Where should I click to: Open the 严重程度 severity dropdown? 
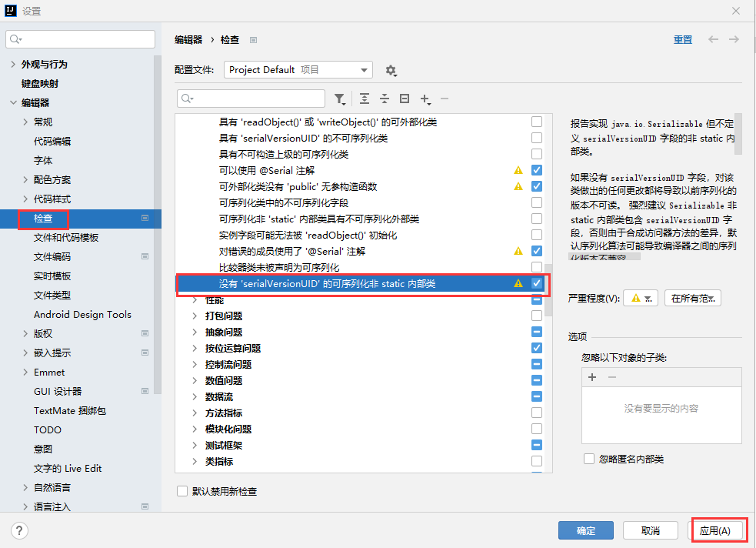point(640,299)
